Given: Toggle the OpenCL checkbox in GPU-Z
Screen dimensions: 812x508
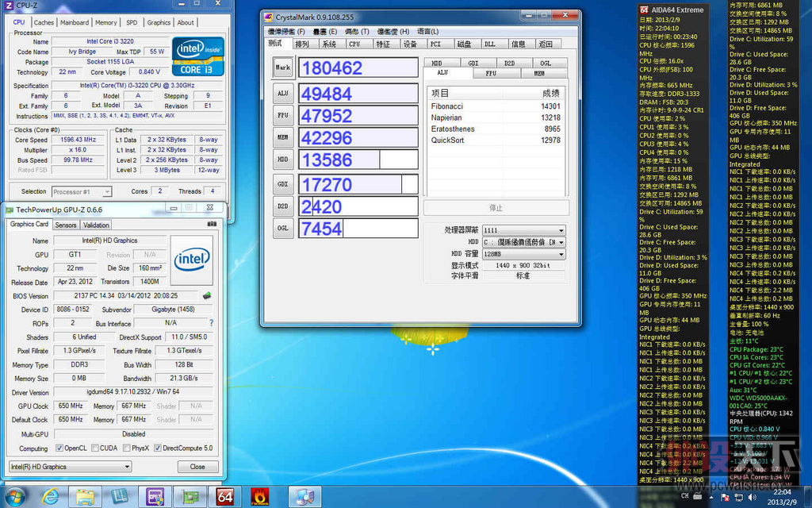Looking at the screenshot, I should pos(59,448).
